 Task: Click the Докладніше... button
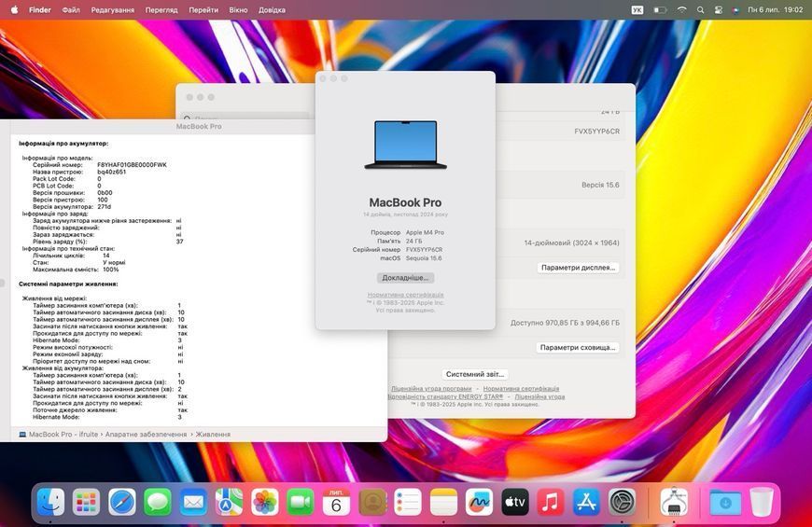(x=405, y=278)
